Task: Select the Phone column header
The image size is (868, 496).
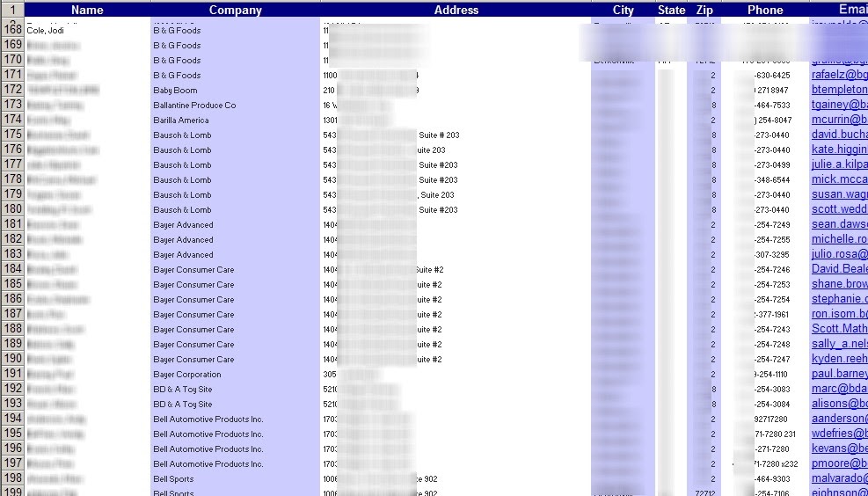Action: click(x=765, y=10)
